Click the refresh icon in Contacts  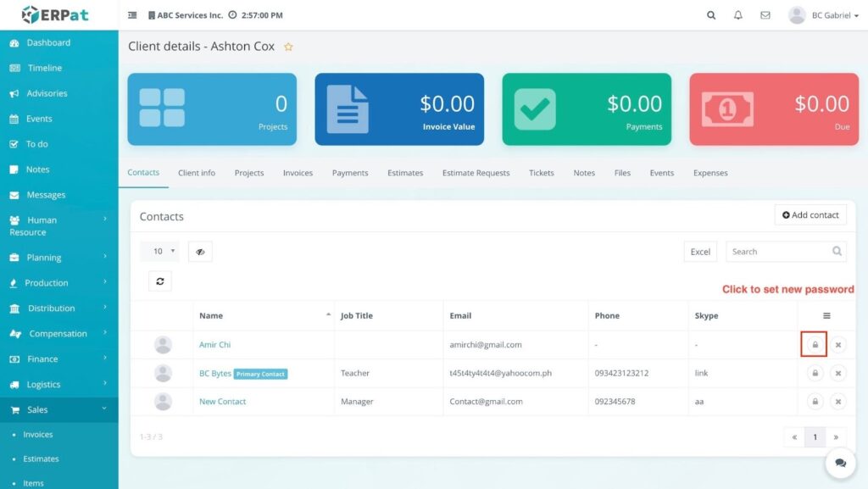pos(160,281)
